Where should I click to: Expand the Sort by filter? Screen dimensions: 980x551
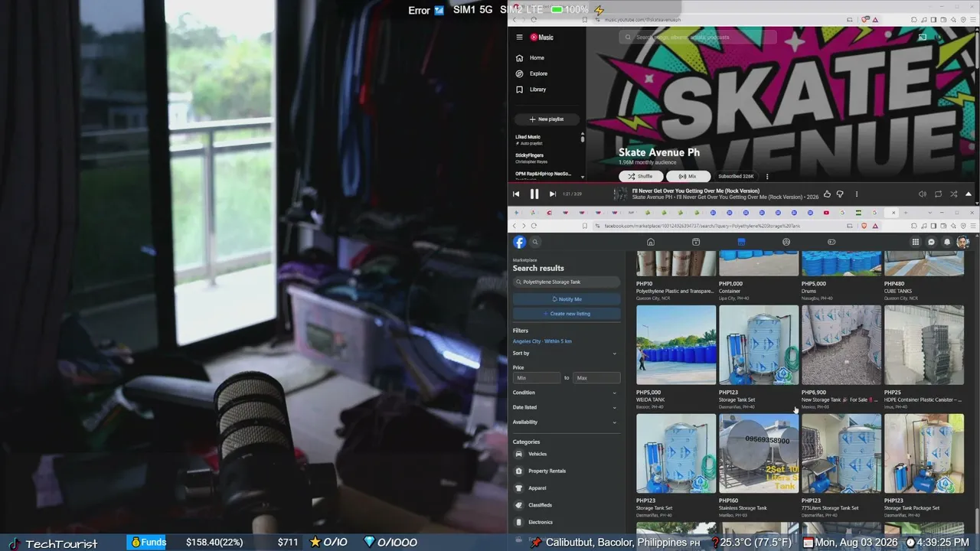click(565, 354)
